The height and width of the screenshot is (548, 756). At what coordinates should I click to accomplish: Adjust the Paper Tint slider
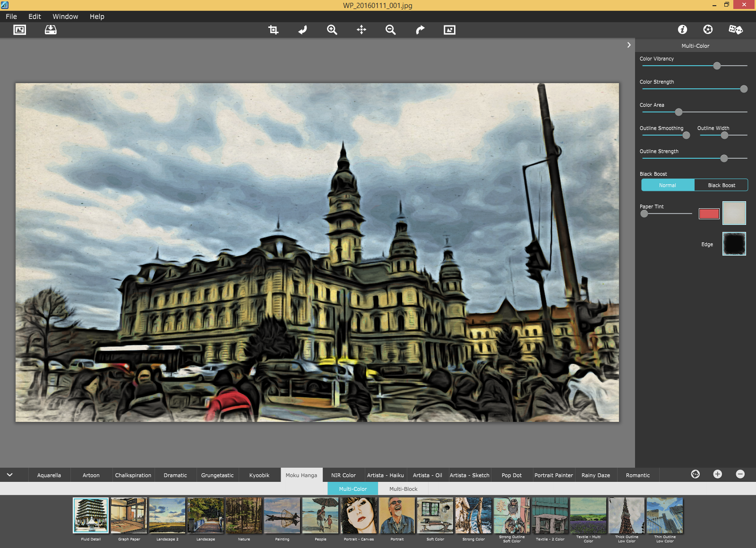click(644, 214)
